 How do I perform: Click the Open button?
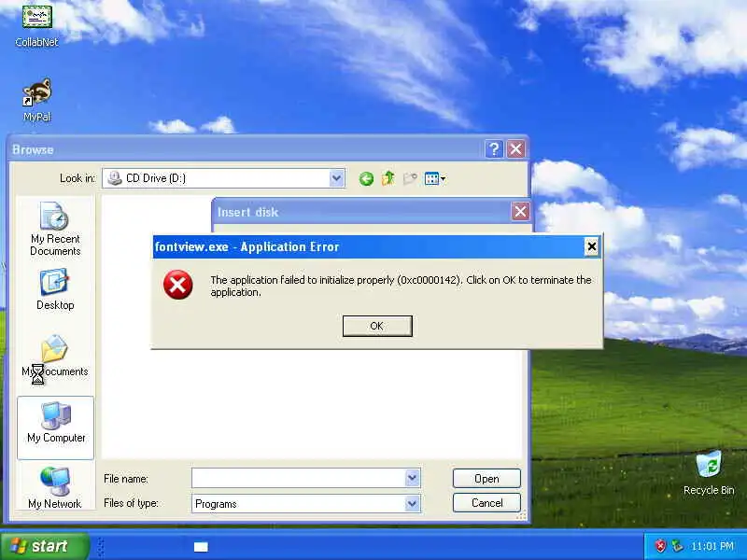(x=486, y=479)
